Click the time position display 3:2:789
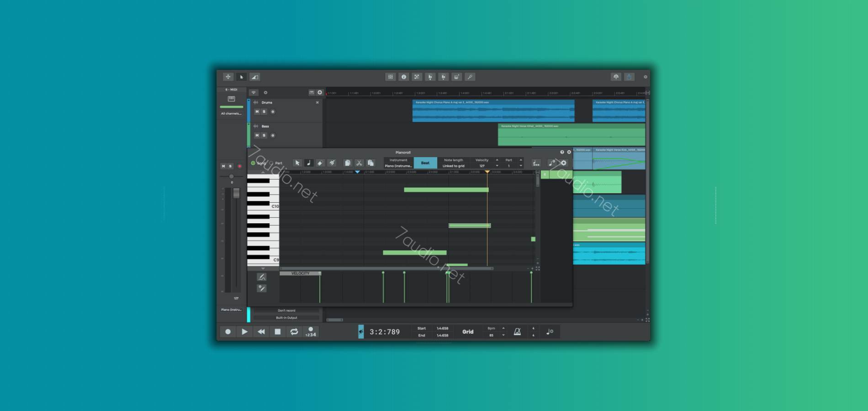868x411 pixels. 385,332
